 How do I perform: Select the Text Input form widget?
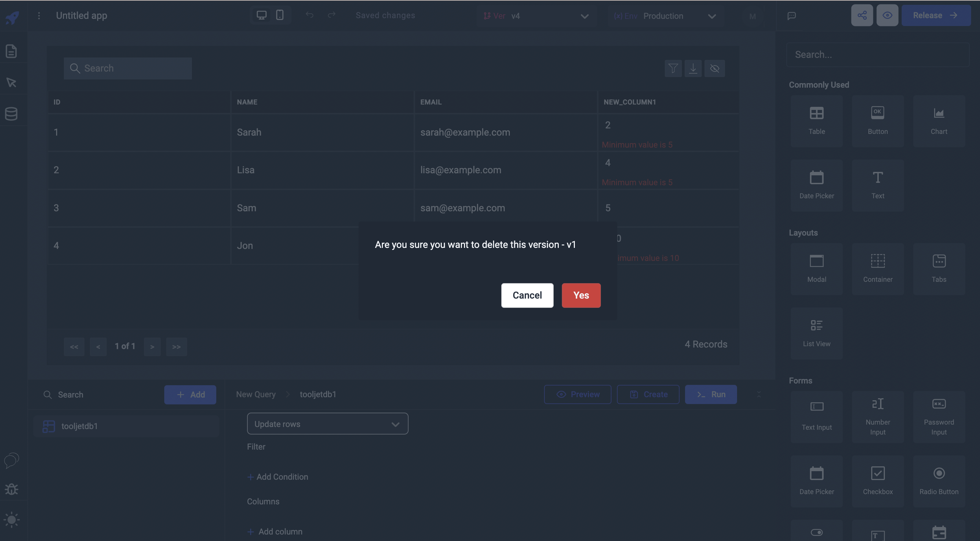817,416
